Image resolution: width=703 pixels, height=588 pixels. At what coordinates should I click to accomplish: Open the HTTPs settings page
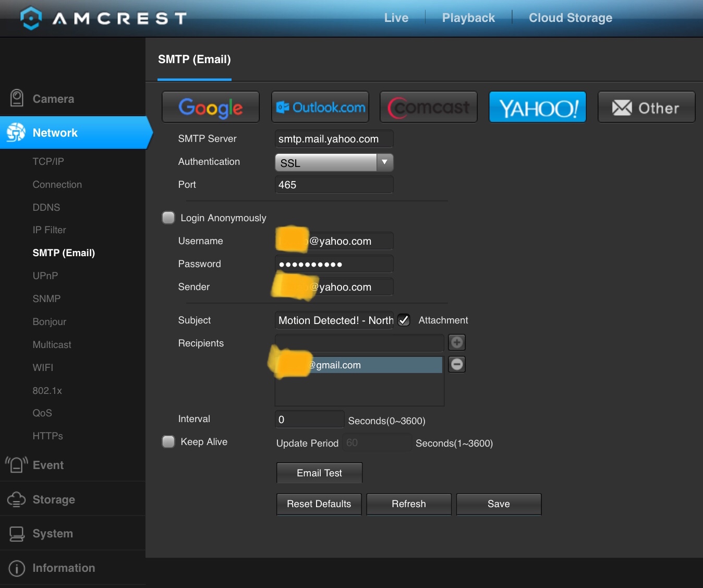click(x=48, y=436)
